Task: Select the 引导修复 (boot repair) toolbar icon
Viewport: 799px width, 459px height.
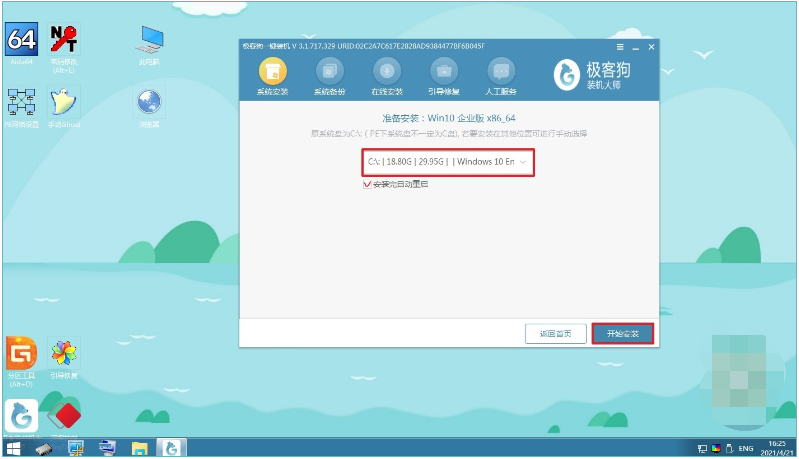Action: pos(444,71)
